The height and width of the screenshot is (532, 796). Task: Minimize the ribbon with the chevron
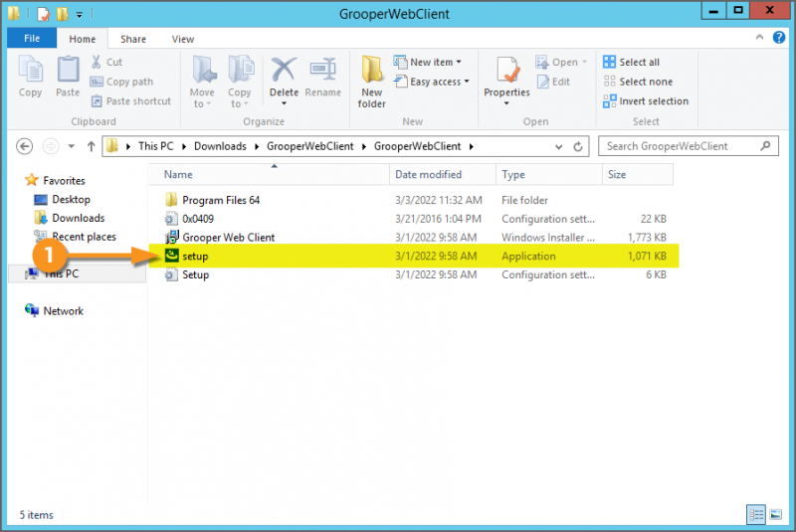pyautogui.click(x=759, y=37)
